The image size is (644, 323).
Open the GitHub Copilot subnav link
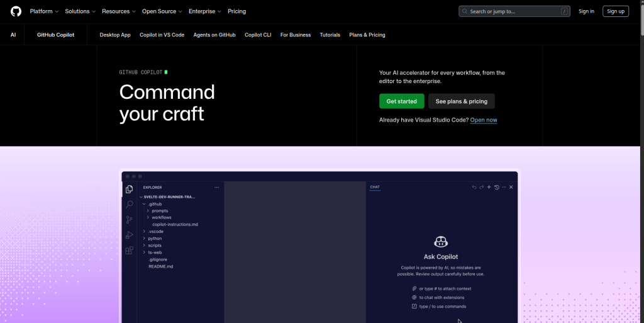tap(55, 35)
